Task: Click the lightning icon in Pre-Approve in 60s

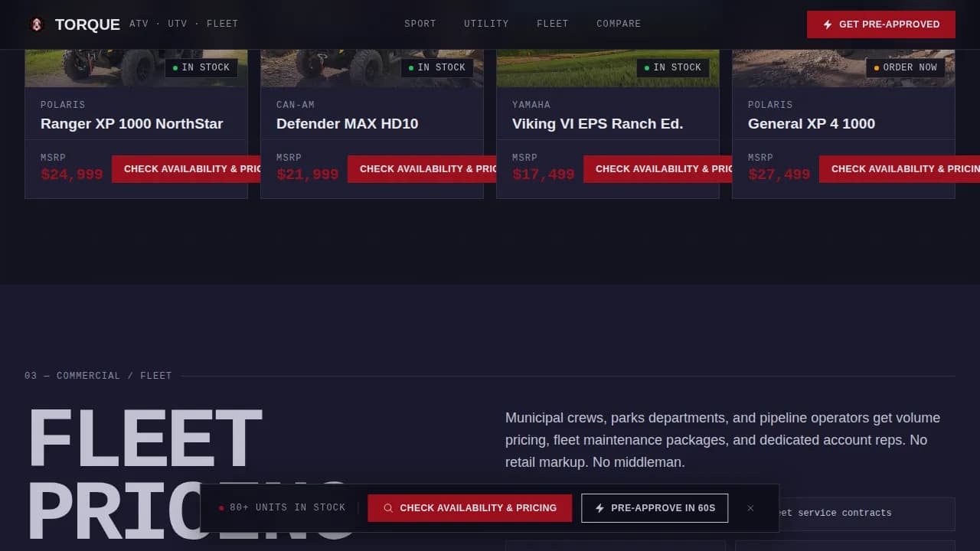Action: [x=600, y=508]
